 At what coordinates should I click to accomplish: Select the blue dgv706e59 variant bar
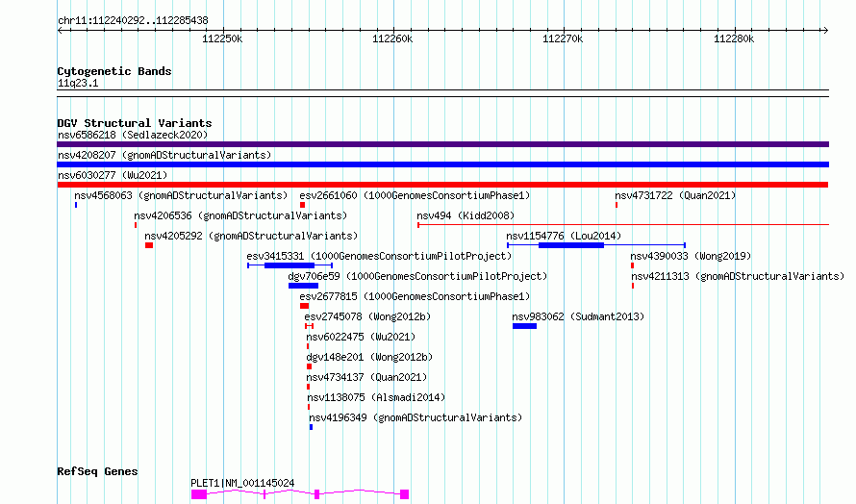coord(303,286)
